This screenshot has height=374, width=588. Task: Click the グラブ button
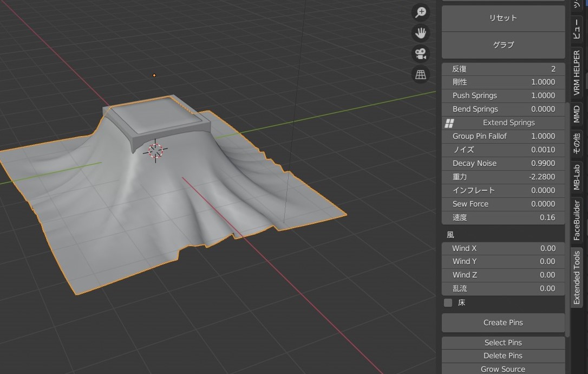[503, 45]
